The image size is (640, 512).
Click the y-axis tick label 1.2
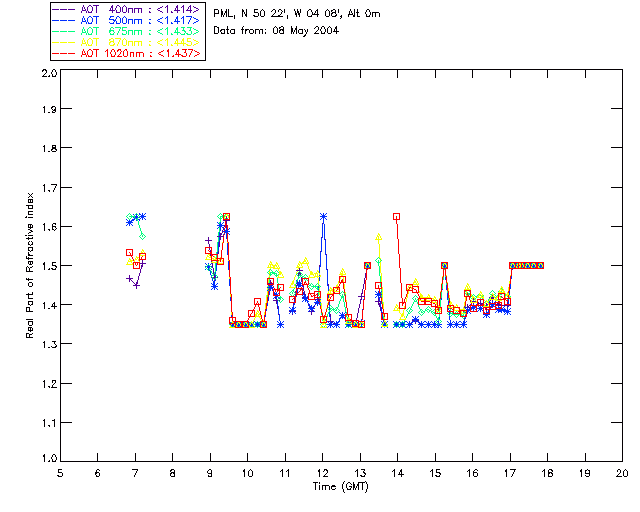coord(49,384)
